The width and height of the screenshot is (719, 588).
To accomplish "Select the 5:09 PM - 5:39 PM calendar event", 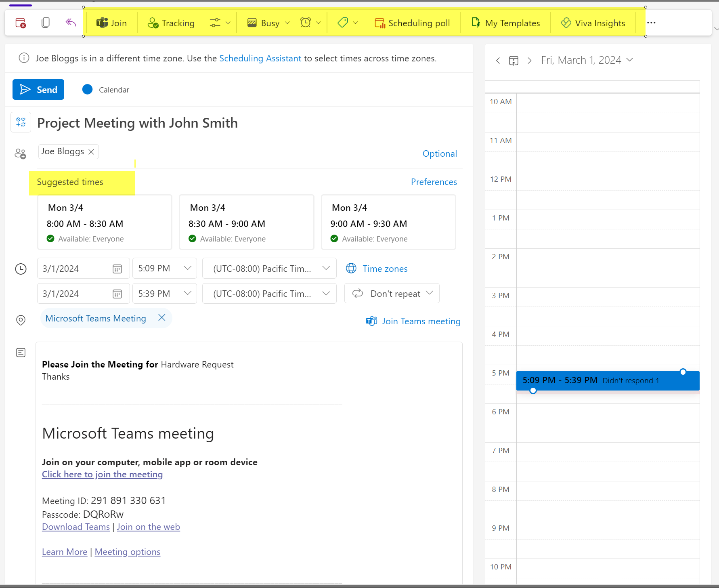I will pos(608,380).
